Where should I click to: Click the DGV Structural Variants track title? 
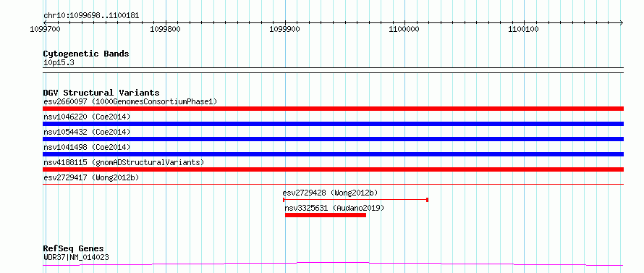tap(101, 93)
